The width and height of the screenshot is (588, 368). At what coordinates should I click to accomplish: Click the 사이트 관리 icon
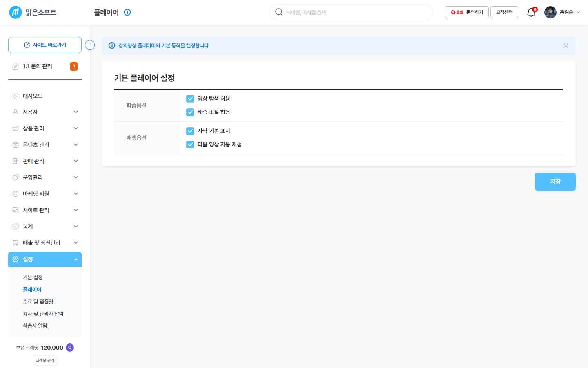pos(16,210)
